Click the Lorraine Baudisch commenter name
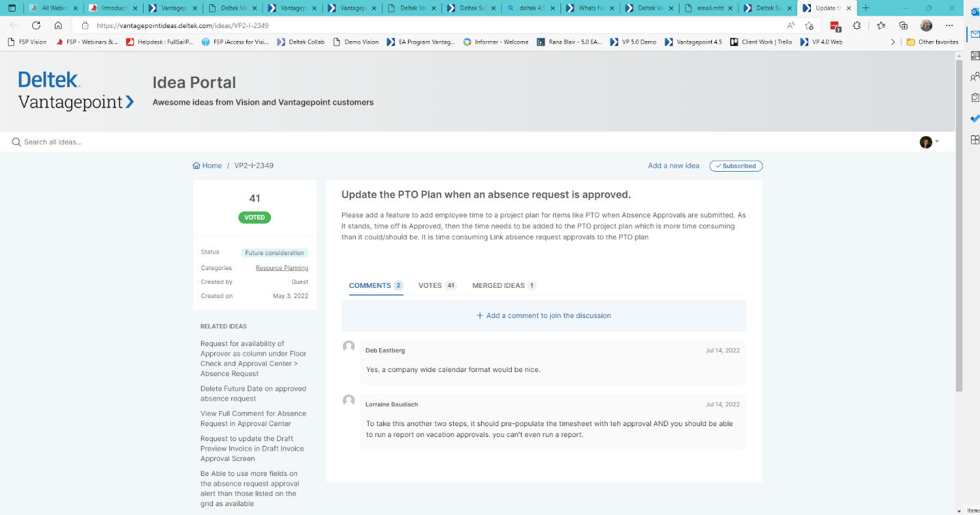980x515 pixels. [390, 404]
